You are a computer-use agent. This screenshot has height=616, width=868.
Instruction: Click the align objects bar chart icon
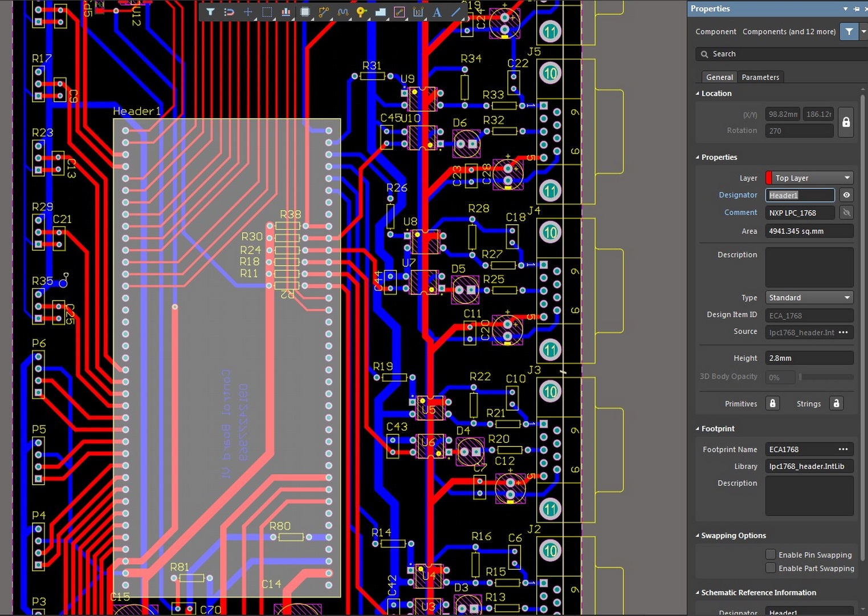coord(286,12)
